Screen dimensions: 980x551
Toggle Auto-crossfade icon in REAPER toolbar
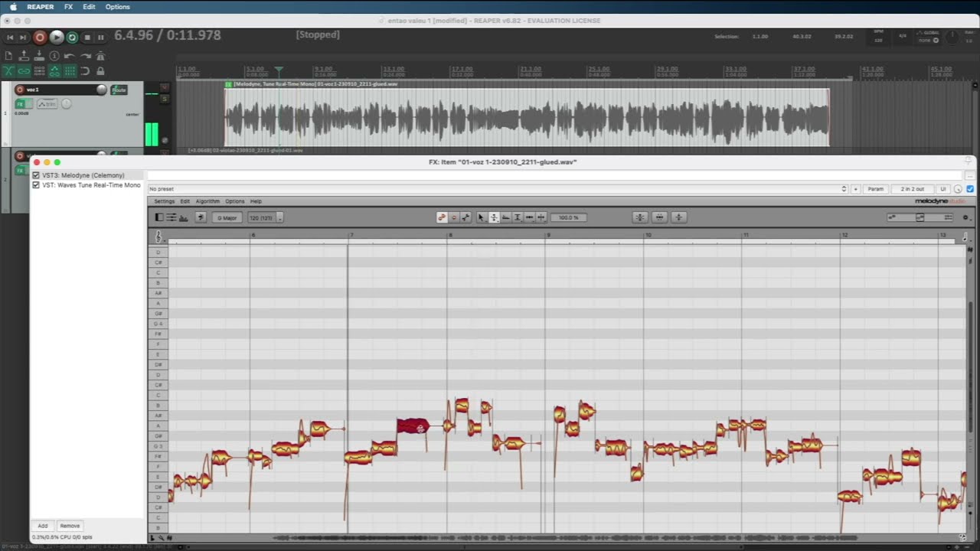point(8,70)
